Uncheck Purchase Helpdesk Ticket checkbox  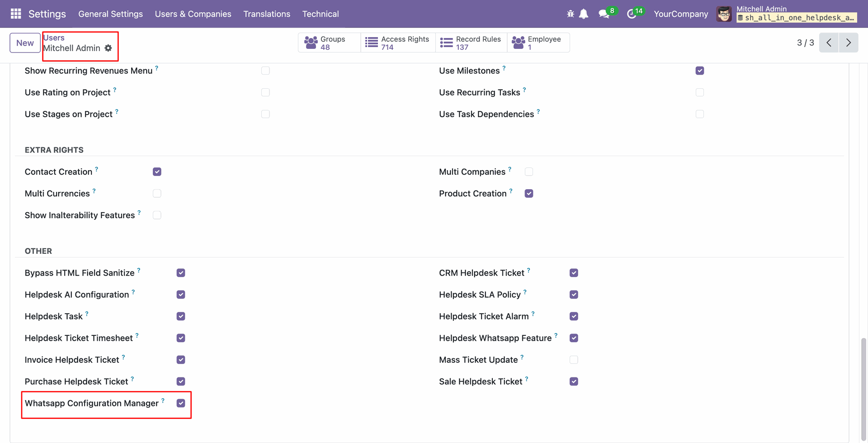[x=181, y=381]
